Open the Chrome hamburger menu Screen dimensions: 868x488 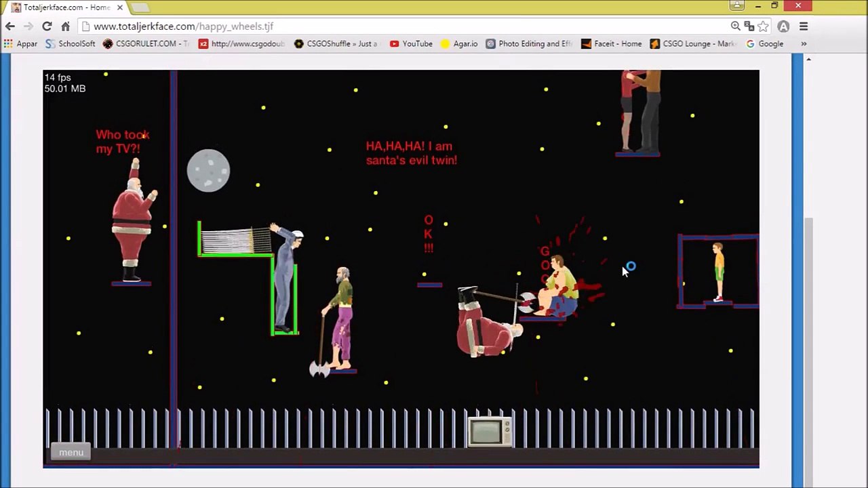[804, 26]
